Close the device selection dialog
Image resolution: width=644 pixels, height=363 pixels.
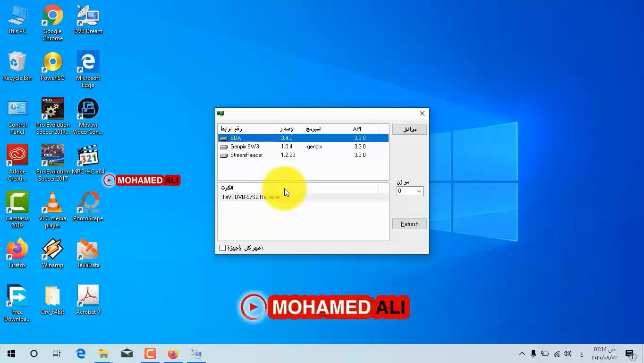tap(422, 113)
